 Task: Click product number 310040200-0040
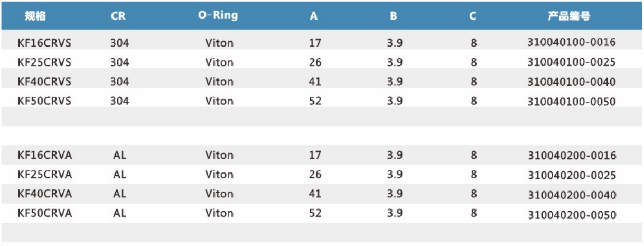[572, 195]
